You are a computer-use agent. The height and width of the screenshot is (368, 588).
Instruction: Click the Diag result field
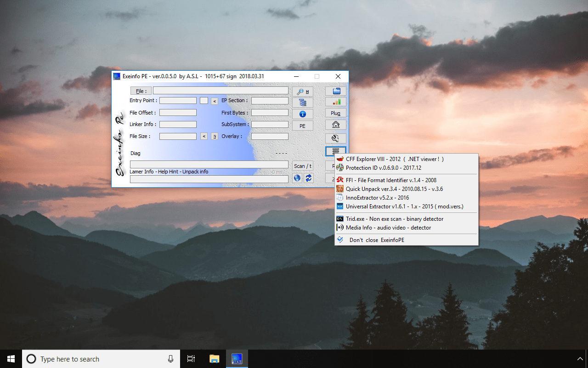point(209,164)
